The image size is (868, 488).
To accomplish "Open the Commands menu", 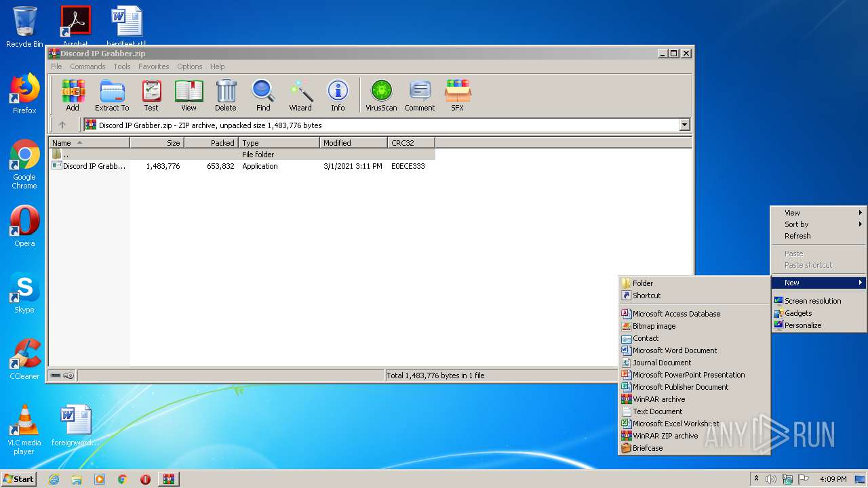I will click(87, 66).
